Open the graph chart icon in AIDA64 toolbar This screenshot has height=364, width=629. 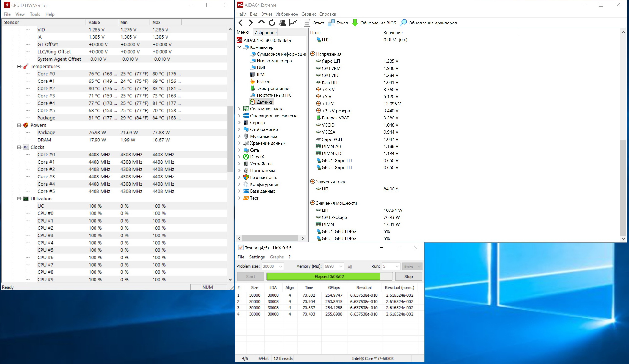click(x=293, y=23)
